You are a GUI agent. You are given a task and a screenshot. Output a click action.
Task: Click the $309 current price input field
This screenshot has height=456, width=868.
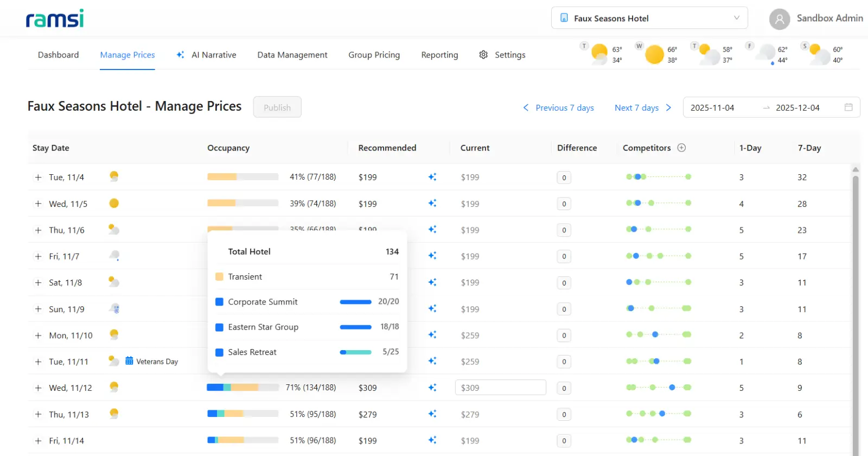point(500,388)
